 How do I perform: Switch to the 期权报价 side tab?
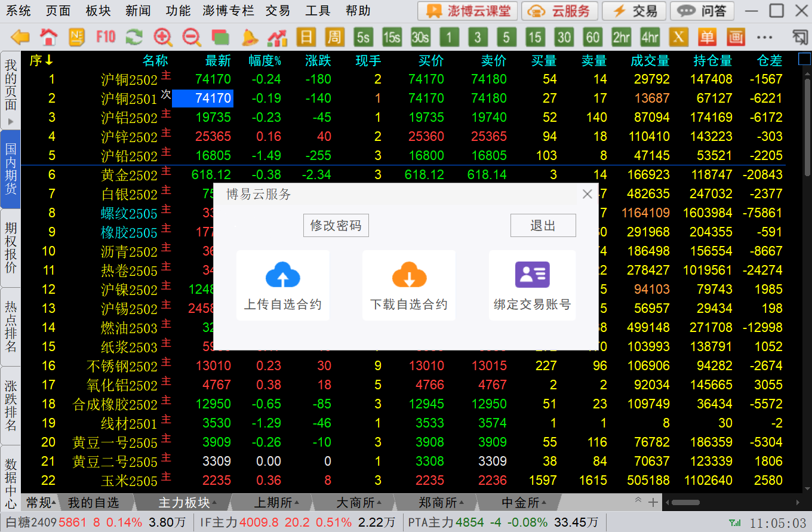(x=11, y=248)
